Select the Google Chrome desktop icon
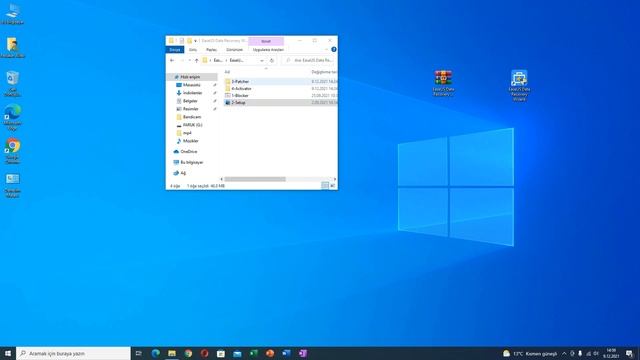Image resolution: width=640 pixels, height=360 pixels. point(13,151)
